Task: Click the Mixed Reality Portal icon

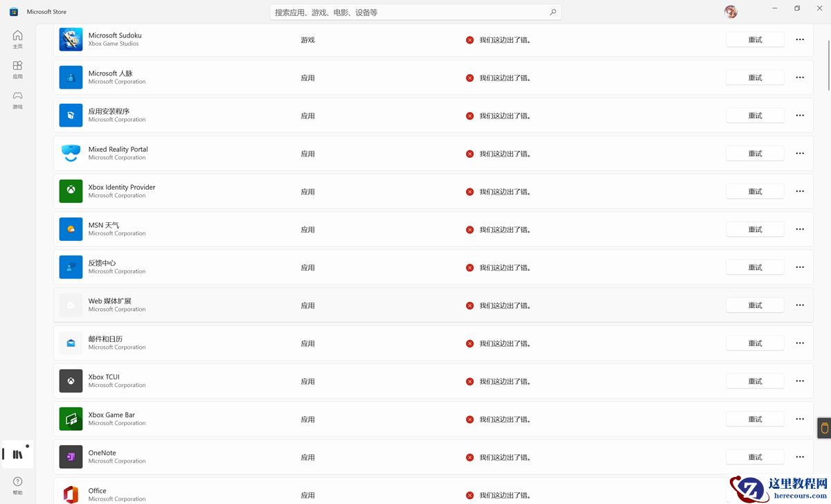Action: coord(71,154)
